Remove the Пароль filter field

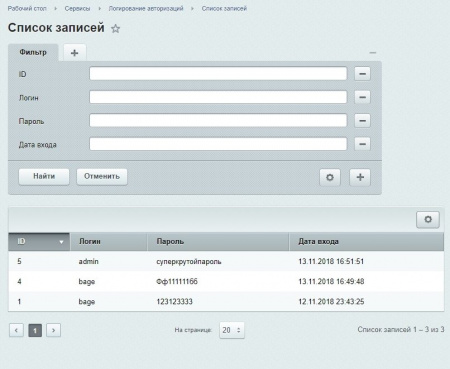[x=362, y=121]
